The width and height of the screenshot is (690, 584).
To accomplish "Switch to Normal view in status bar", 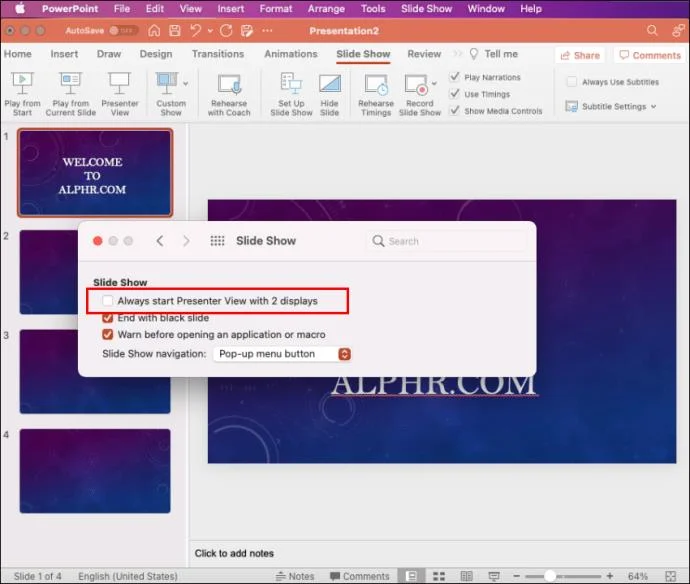I will [411, 576].
